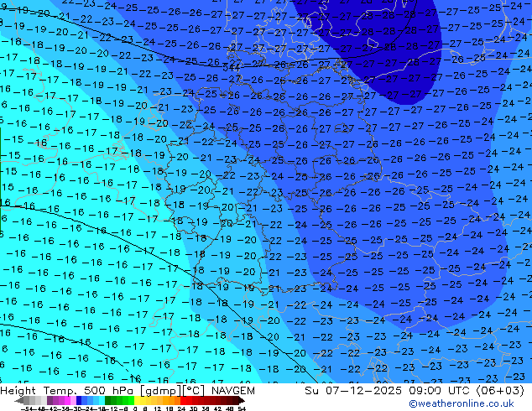Click the 'Height Temp. 500 hPa' map title
Screen dimensions: 532x411
[x=69, y=391]
